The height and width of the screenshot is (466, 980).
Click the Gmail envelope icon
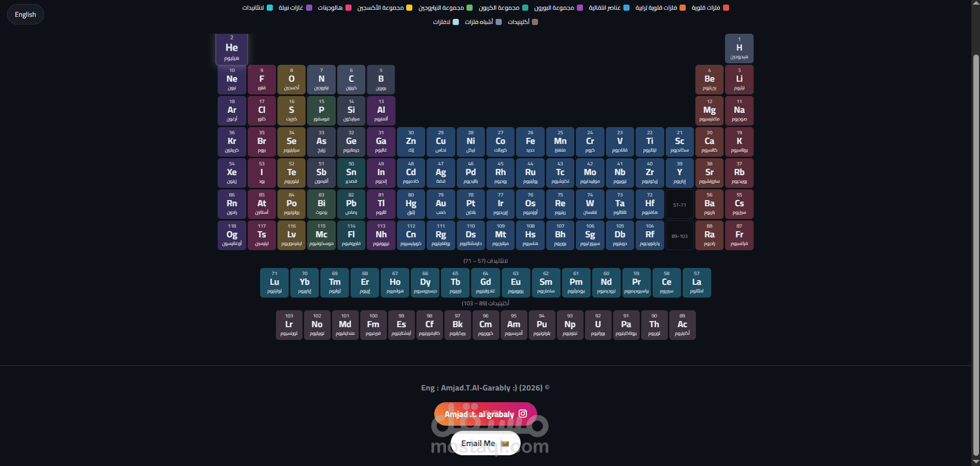(x=505, y=443)
